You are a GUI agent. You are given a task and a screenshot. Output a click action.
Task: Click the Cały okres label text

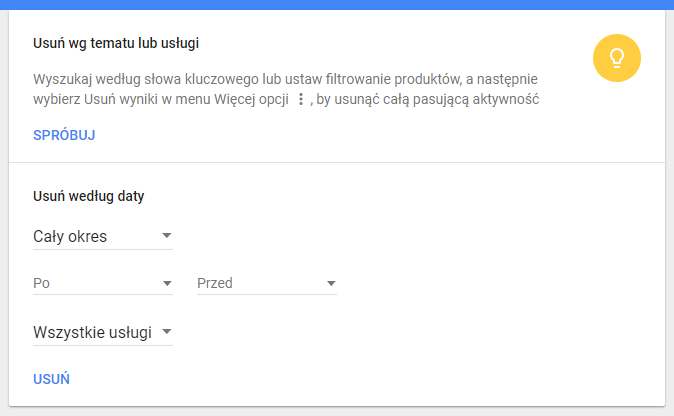click(70, 236)
